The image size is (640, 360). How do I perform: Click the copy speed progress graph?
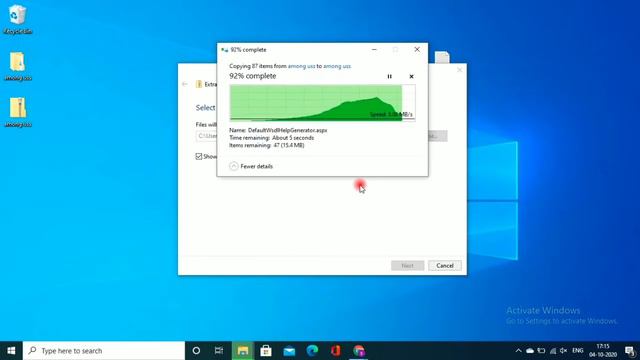322,103
